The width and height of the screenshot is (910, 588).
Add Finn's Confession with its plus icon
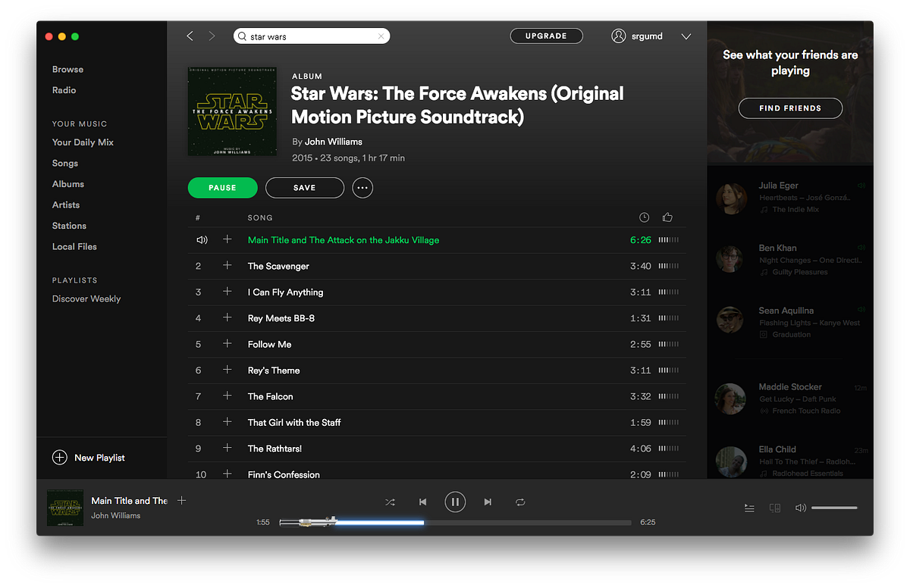pyautogui.click(x=227, y=474)
